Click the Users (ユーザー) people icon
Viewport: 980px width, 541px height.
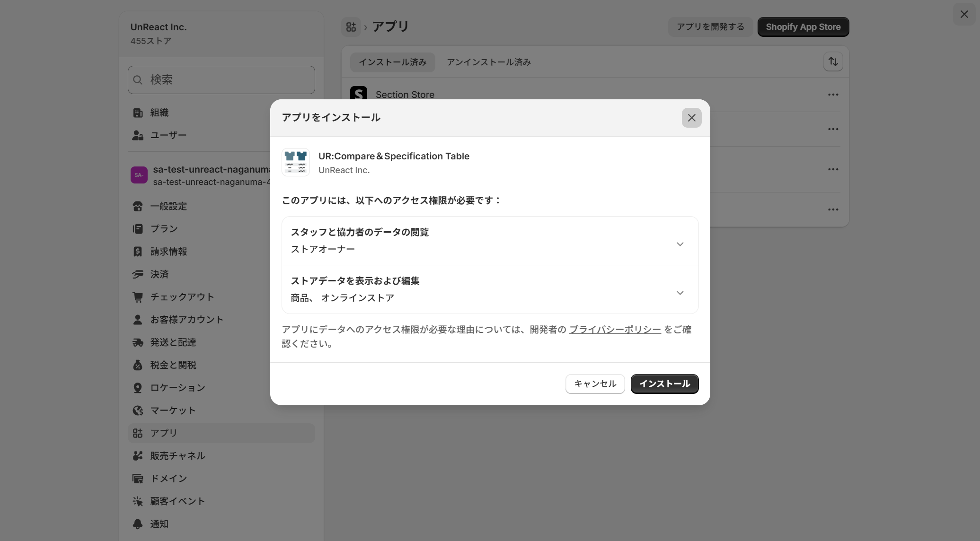click(138, 135)
